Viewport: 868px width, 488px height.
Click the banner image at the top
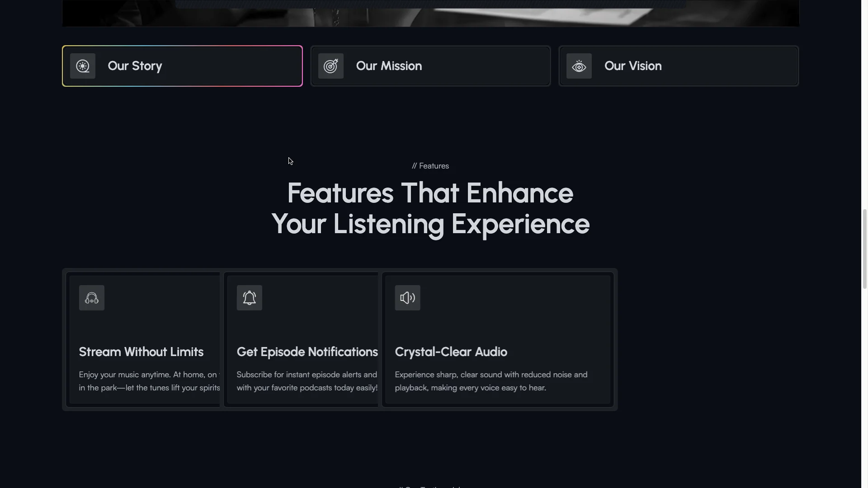pyautogui.click(x=430, y=13)
